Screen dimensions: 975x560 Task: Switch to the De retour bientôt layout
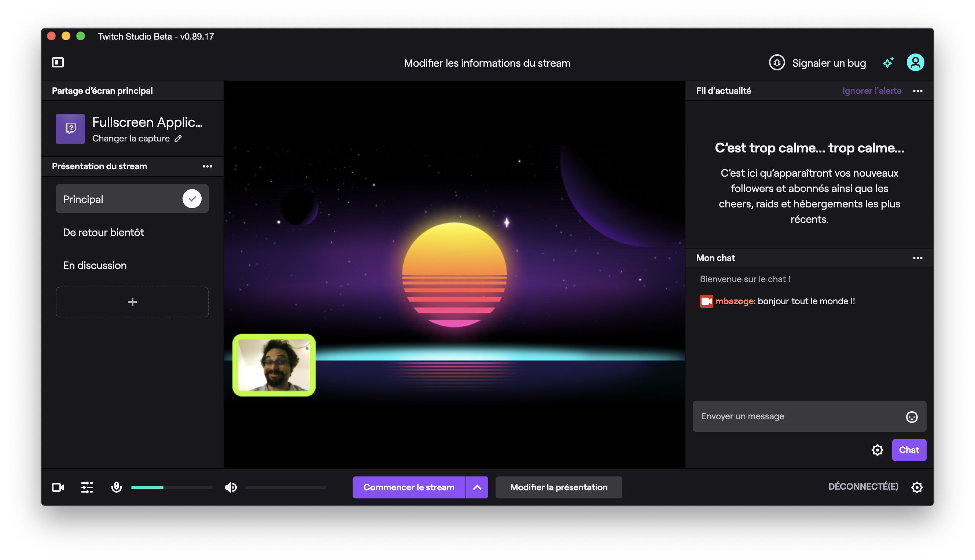click(x=103, y=232)
